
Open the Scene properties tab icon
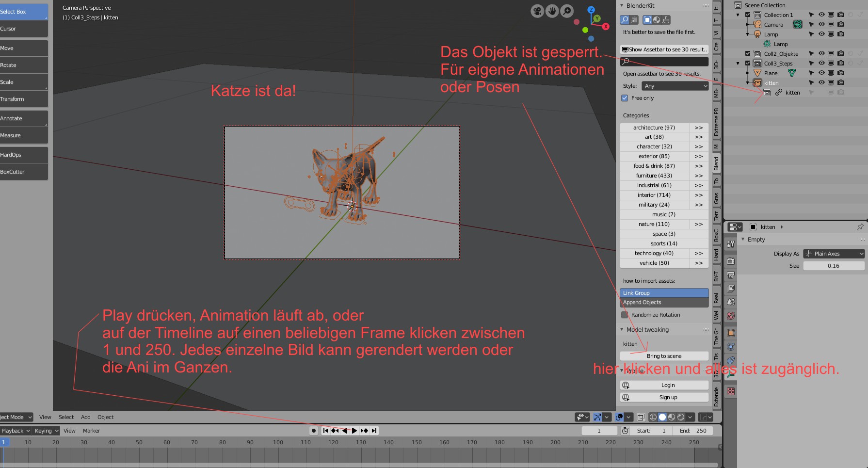[x=731, y=302]
